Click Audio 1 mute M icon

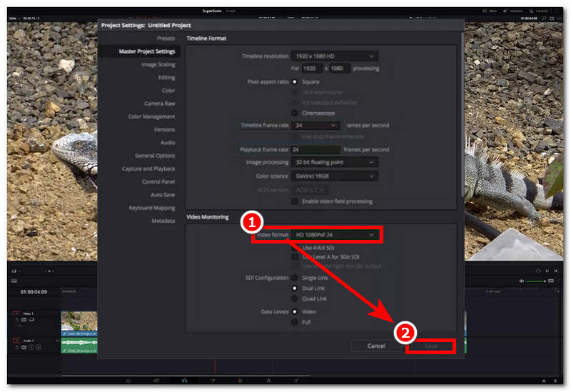tap(39, 347)
